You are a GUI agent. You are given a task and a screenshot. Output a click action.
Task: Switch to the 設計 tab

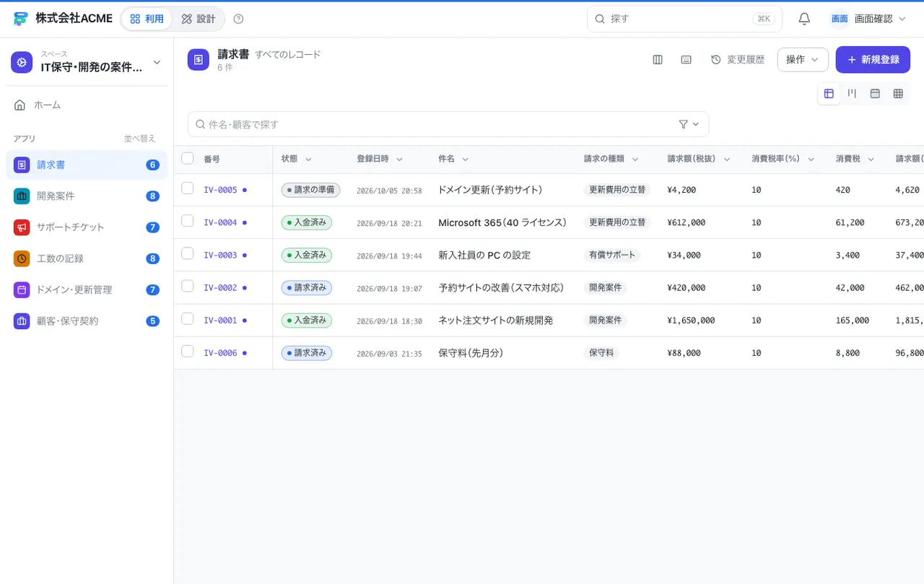[x=199, y=19]
